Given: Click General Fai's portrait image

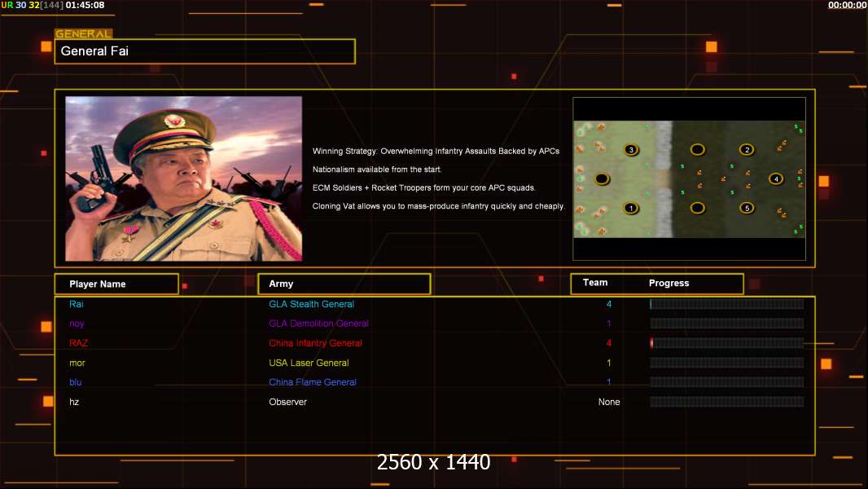Looking at the screenshot, I should pyautogui.click(x=183, y=178).
